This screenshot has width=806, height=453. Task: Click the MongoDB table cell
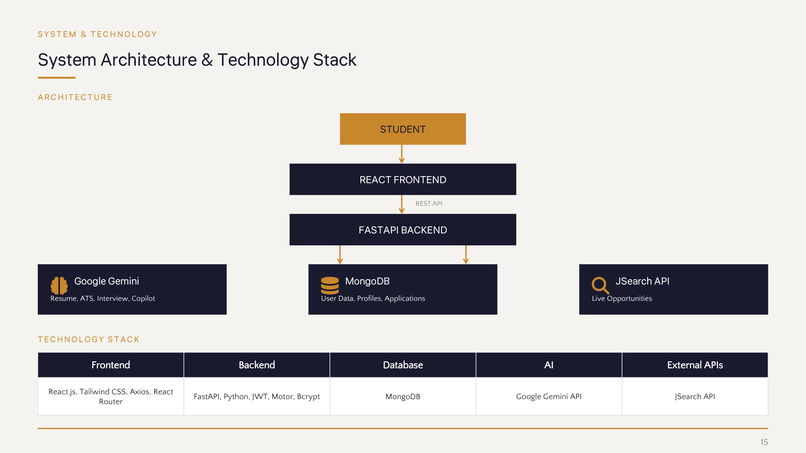click(x=402, y=396)
